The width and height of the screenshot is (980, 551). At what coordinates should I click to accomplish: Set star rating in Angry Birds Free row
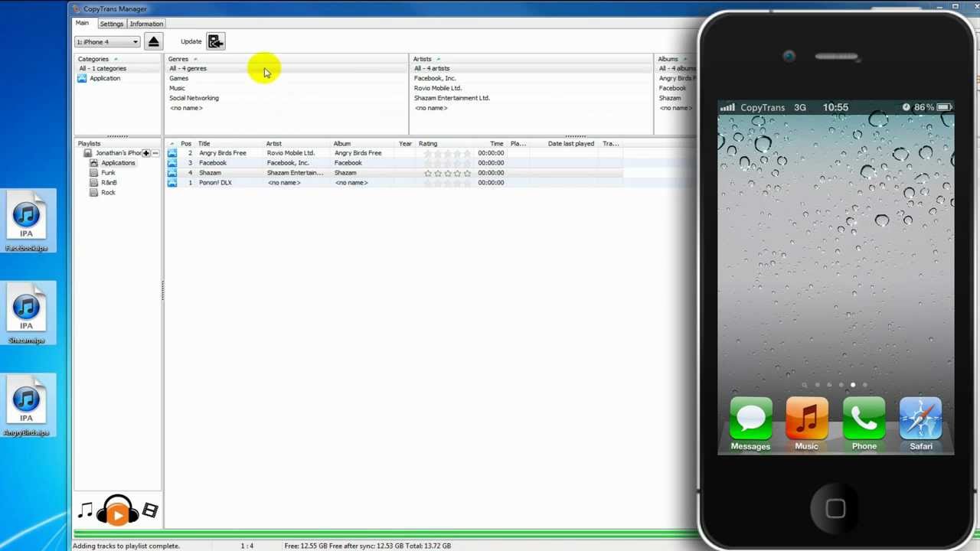[x=448, y=154]
